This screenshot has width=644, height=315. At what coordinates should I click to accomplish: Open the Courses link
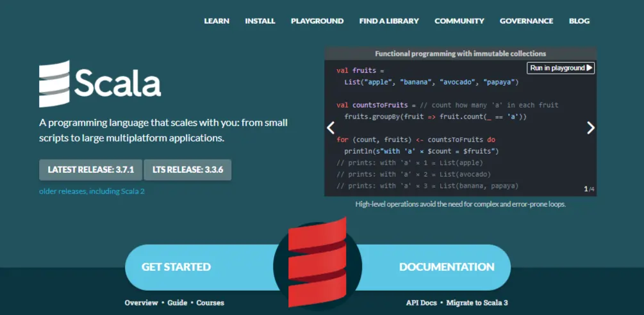210,303
